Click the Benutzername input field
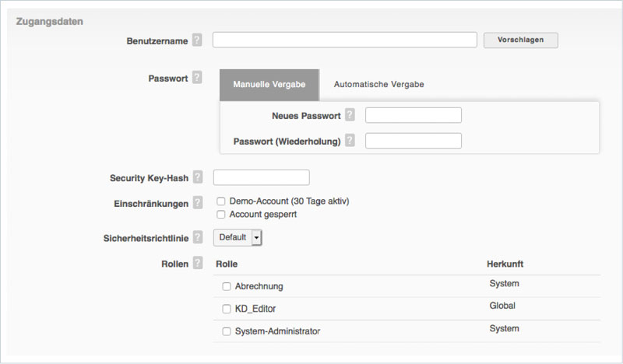The height and width of the screenshot is (364, 623). [344, 40]
